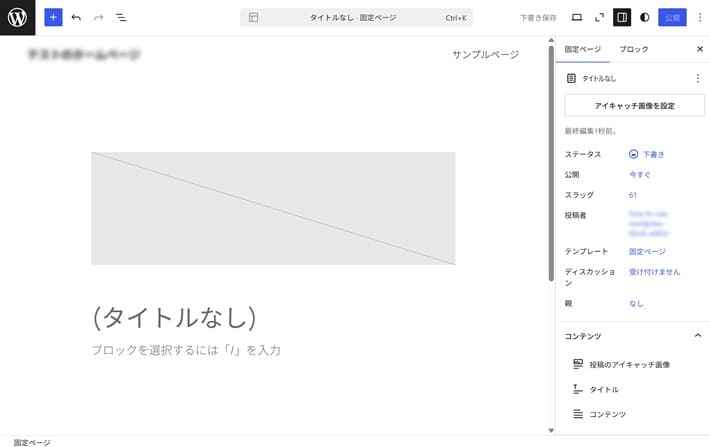Click the featured image placeholder

tap(273, 208)
